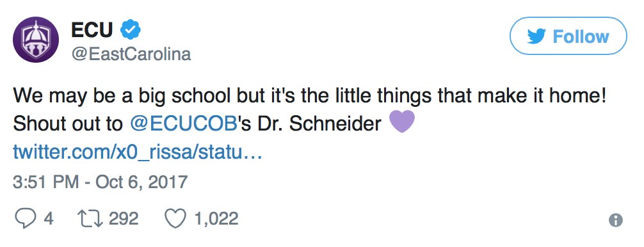Reply using the speech bubble icon

[25, 219]
